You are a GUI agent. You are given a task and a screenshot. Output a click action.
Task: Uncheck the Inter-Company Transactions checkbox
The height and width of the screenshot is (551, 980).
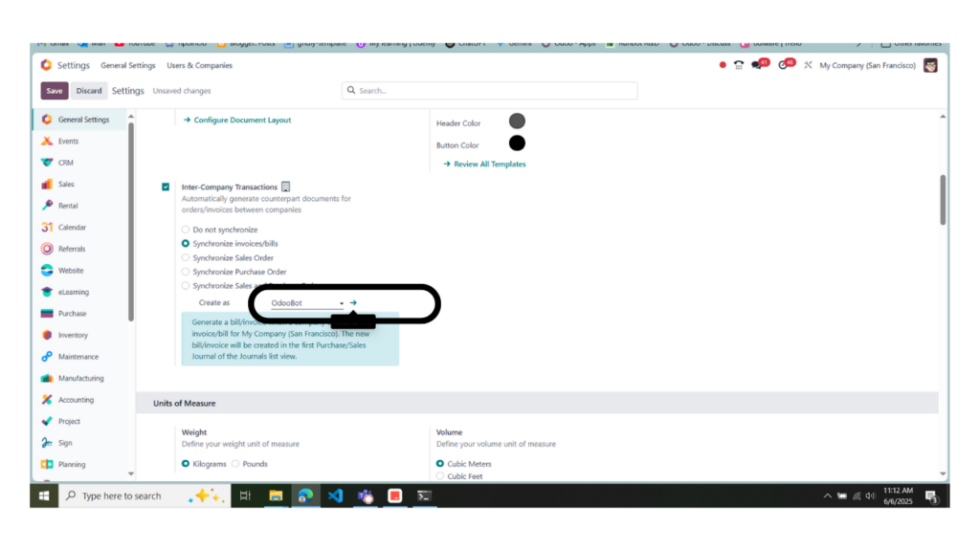pos(166,187)
